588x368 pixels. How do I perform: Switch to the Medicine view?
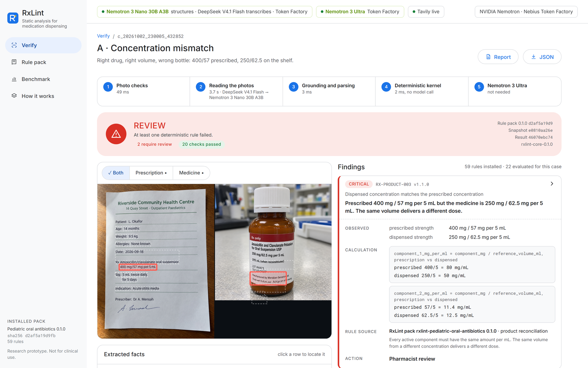tap(191, 173)
